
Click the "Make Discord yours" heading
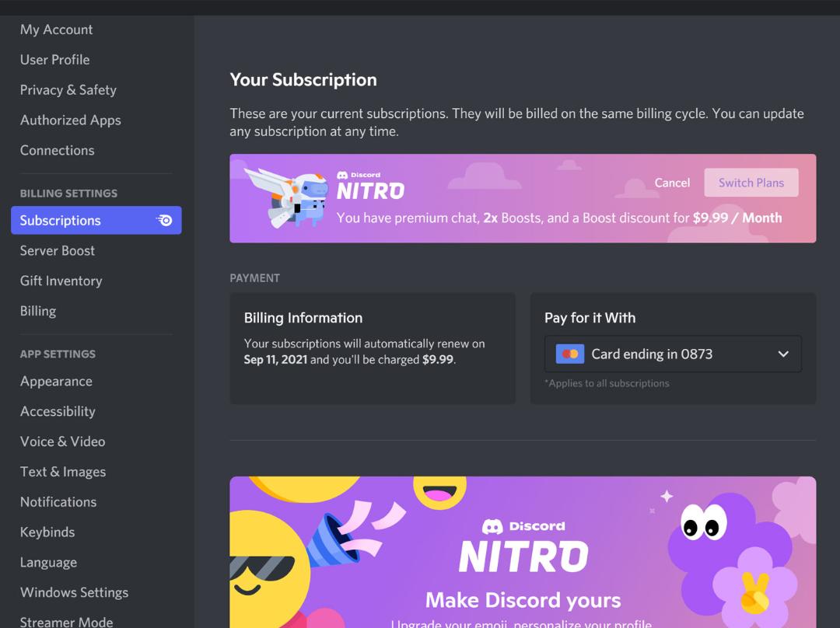coord(523,600)
